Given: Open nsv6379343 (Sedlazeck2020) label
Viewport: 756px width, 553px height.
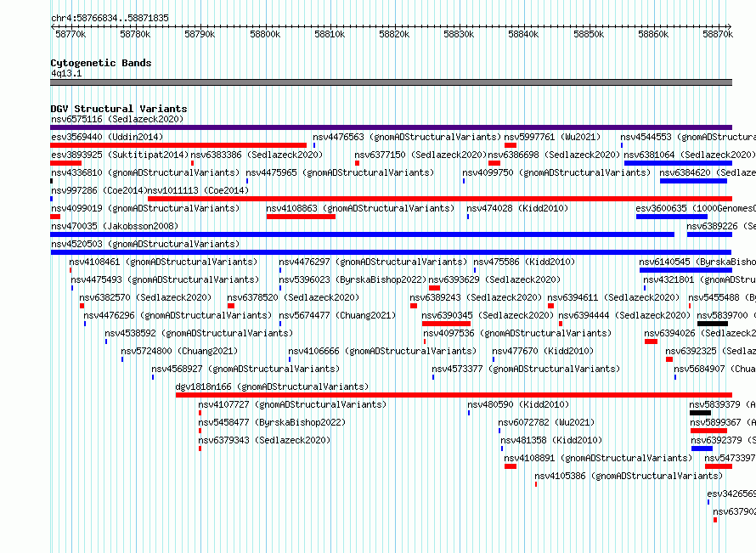Looking at the screenshot, I should (264, 440).
